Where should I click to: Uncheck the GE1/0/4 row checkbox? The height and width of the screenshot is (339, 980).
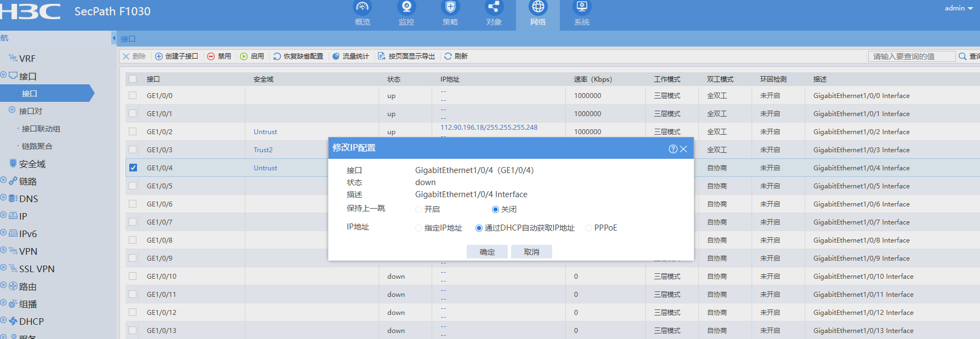coord(133,168)
